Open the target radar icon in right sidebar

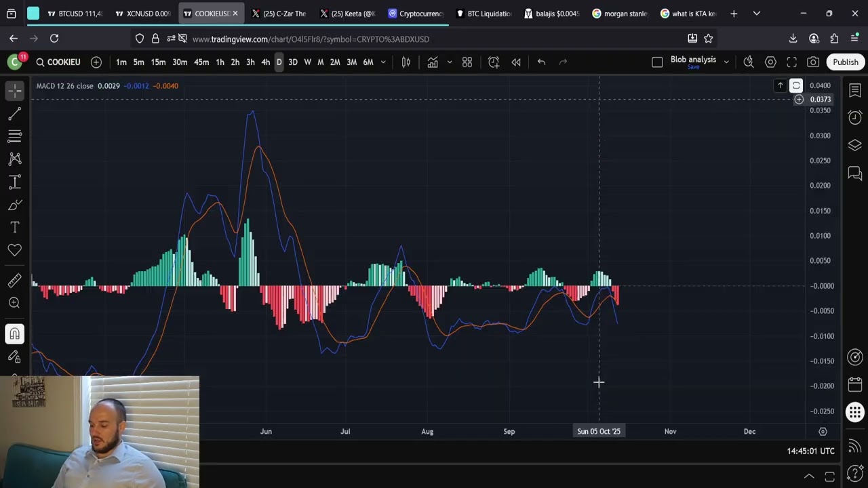pos(854,357)
